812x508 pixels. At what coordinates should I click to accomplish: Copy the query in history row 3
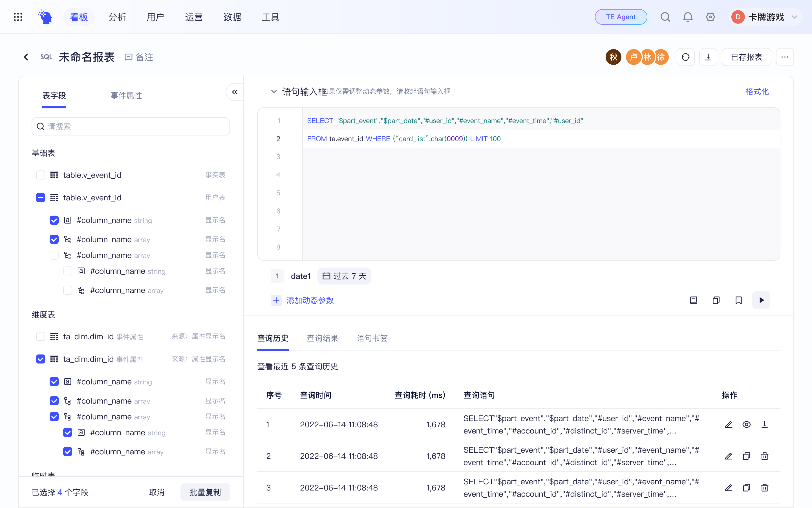747,488
